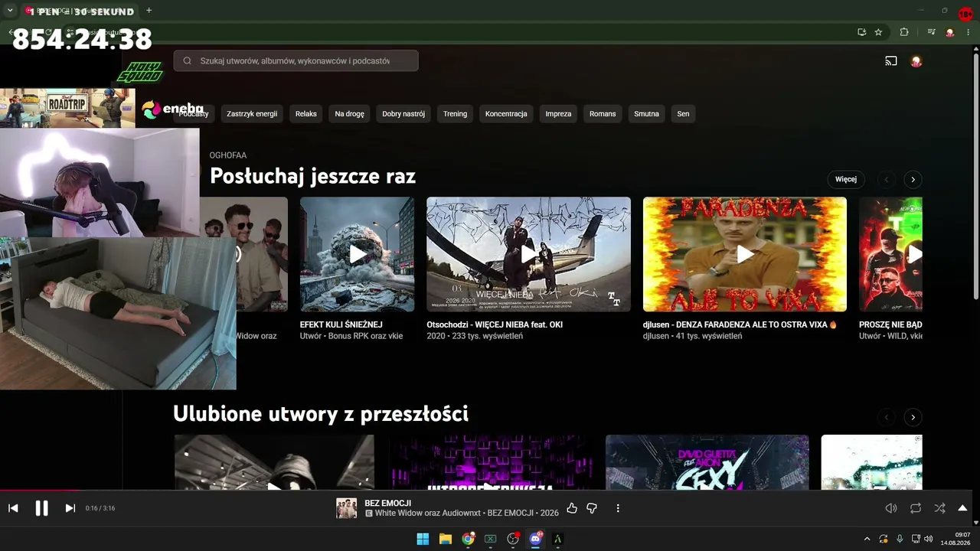Click the Więcej button
This screenshot has width=980, height=551.
pyautogui.click(x=846, y=179)
